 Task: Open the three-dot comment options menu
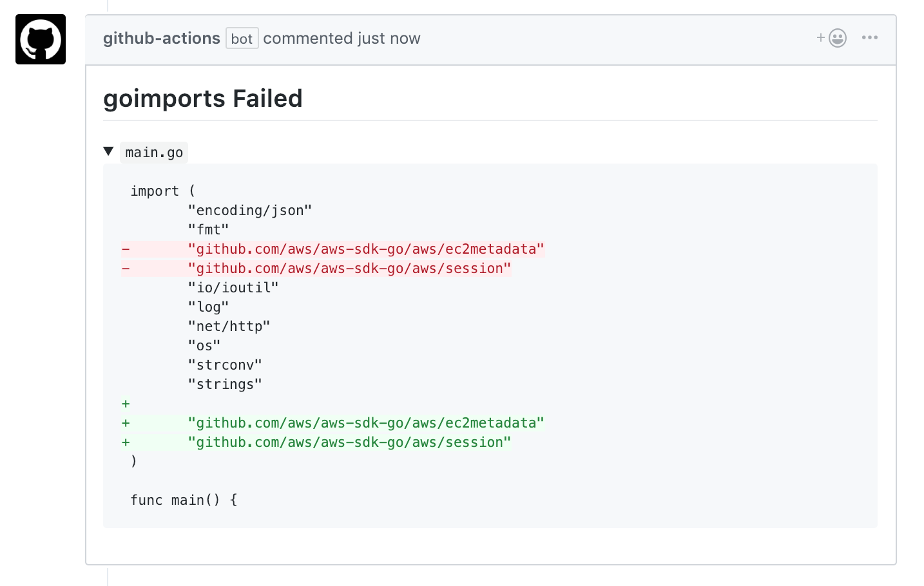coord(869,38)
